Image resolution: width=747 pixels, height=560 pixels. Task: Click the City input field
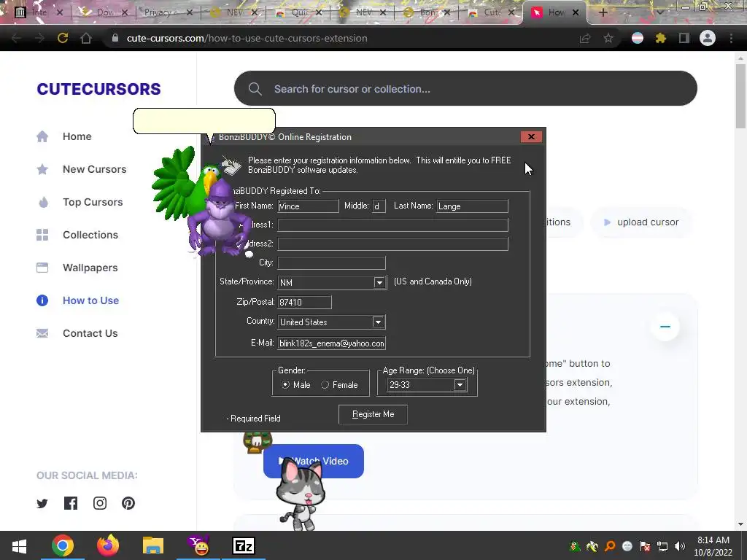pyautogui.click(x=332, y=262)
